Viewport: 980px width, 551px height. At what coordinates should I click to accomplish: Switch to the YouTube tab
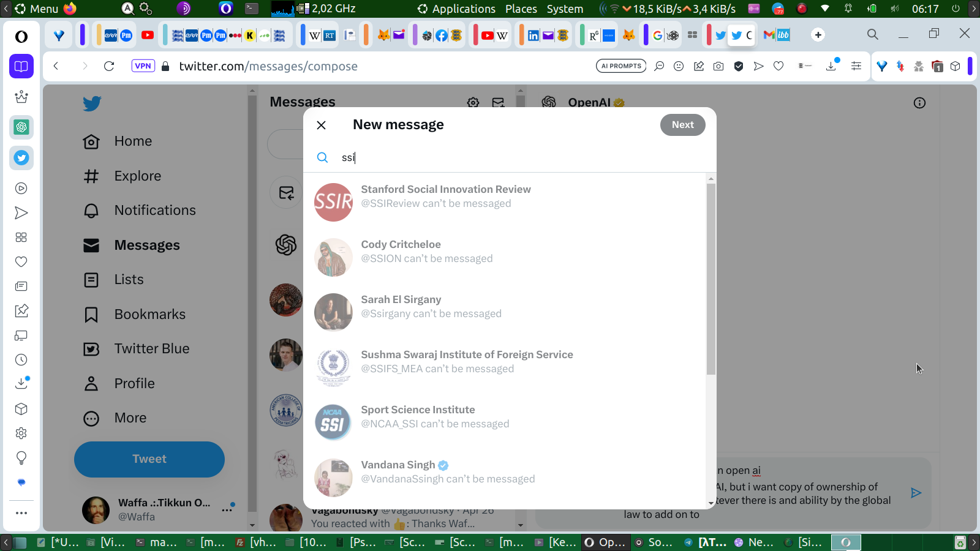(148, 35)
